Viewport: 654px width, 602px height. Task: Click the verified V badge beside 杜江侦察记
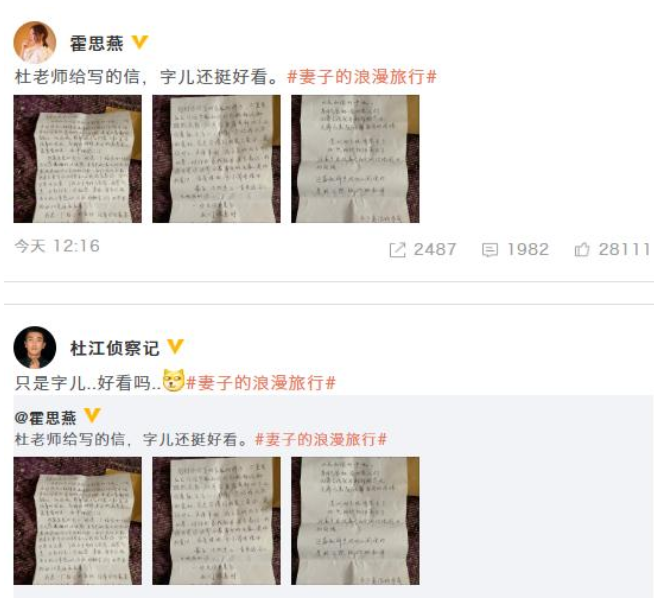click(175, 347)
